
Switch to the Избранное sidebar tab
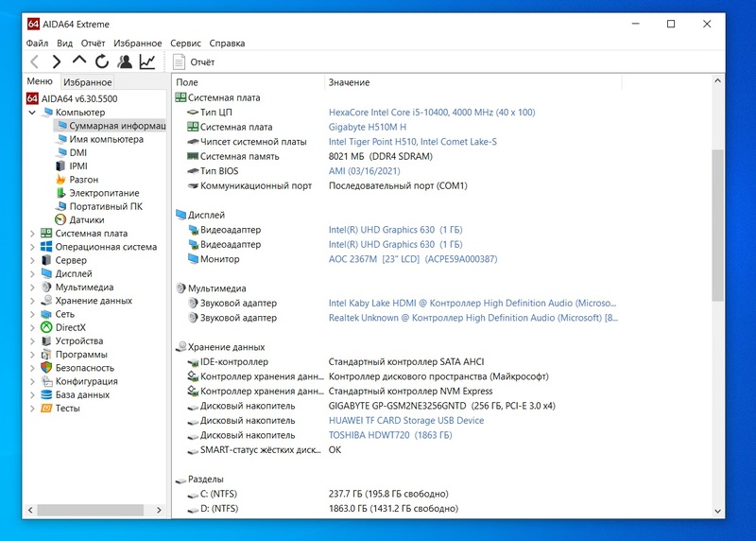click(x=88, y=82)
